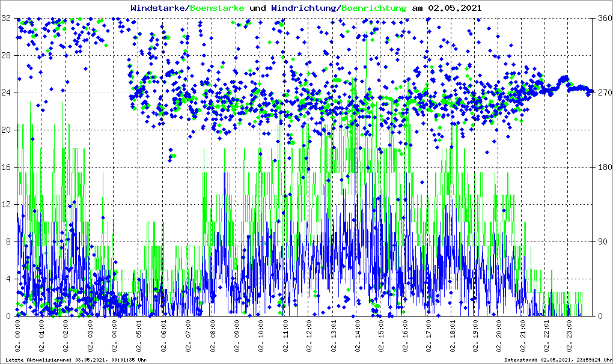
Task: Click the 8 value on left axis
Action: (x=8, y=242)
